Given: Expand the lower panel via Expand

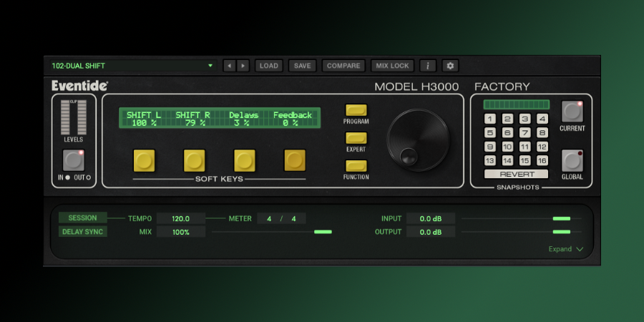Looking at the screenshot, I should coord(566,249).
